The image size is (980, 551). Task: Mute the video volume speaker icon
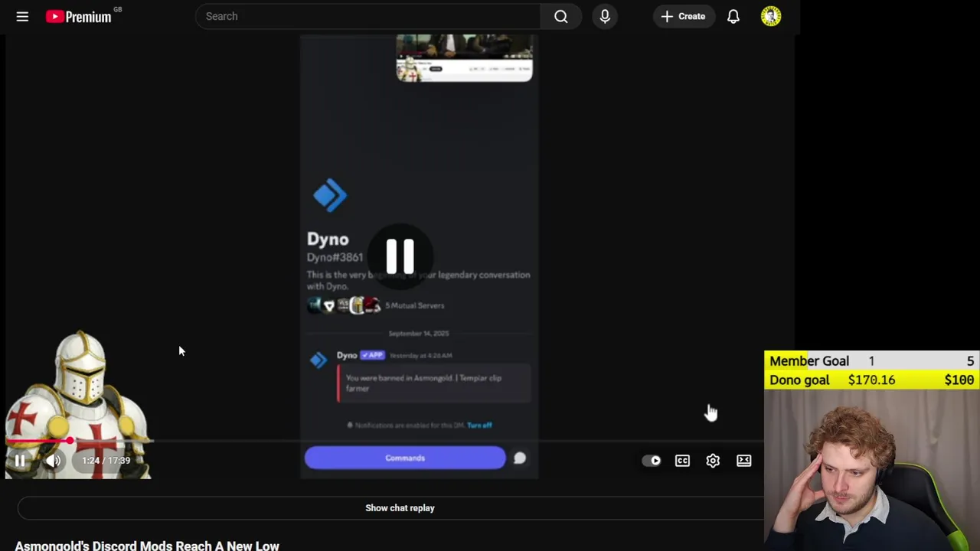[53, 461]
